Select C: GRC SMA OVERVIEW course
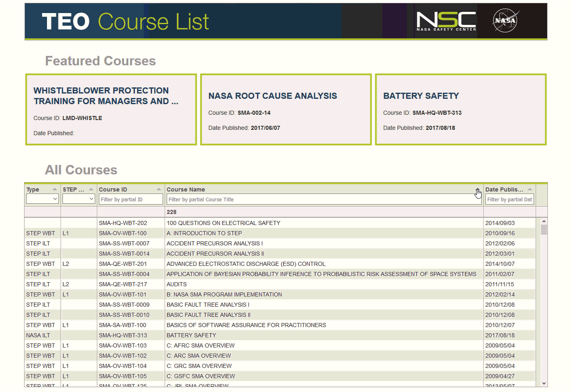 [199, 366]
